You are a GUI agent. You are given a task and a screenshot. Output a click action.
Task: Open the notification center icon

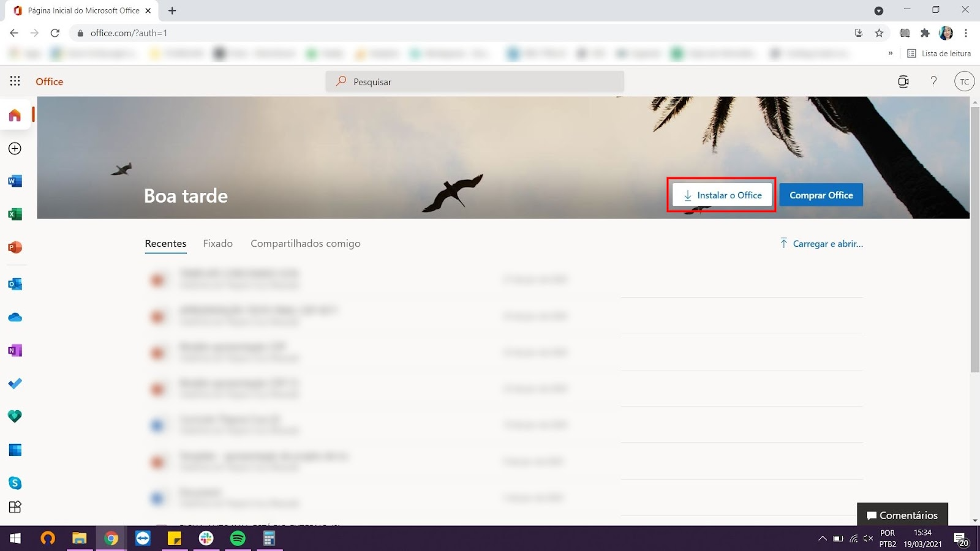coord(962,539)
